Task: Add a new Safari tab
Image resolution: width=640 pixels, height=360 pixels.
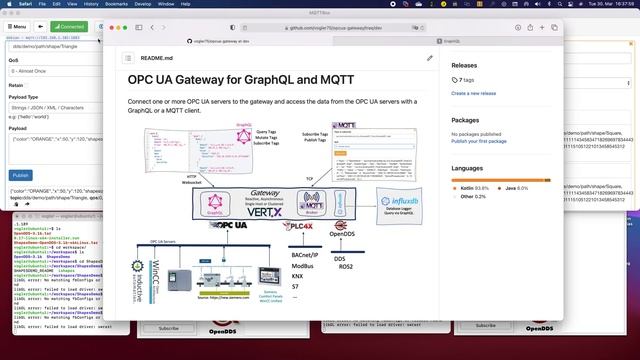Action: pos(542,27)
